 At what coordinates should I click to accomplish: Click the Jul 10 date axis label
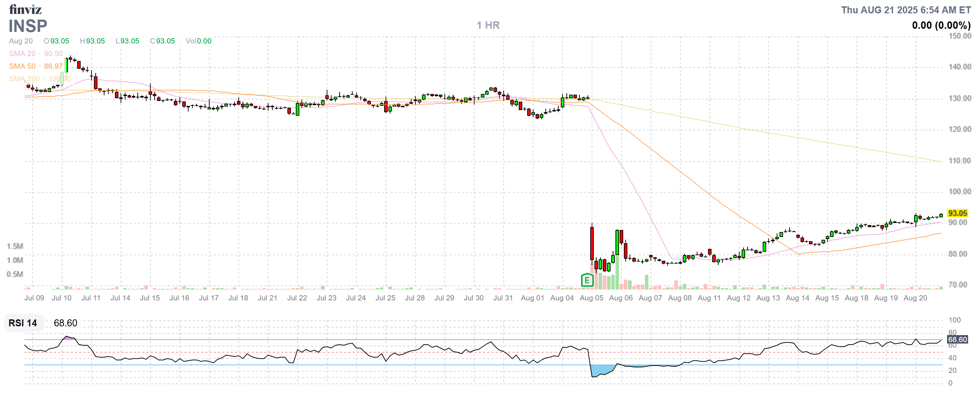pyautogui.click(x=62, y=298)
